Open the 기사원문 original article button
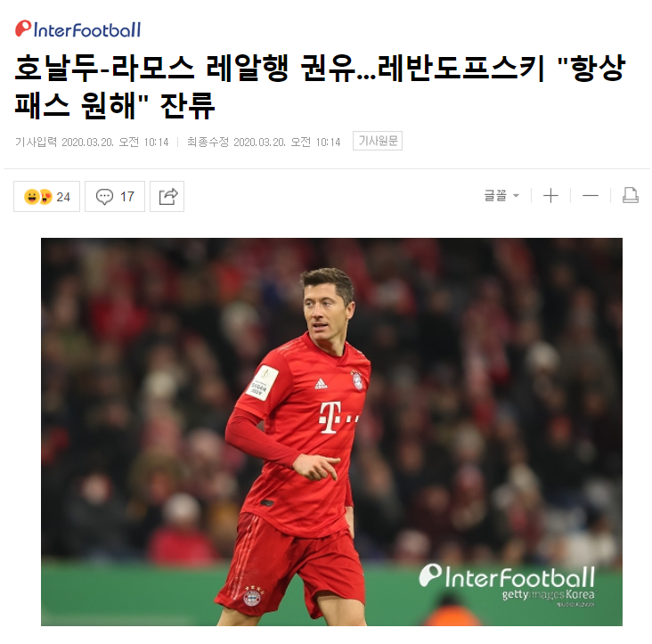Viewport: 652px width, 644px height. (378, 141)
